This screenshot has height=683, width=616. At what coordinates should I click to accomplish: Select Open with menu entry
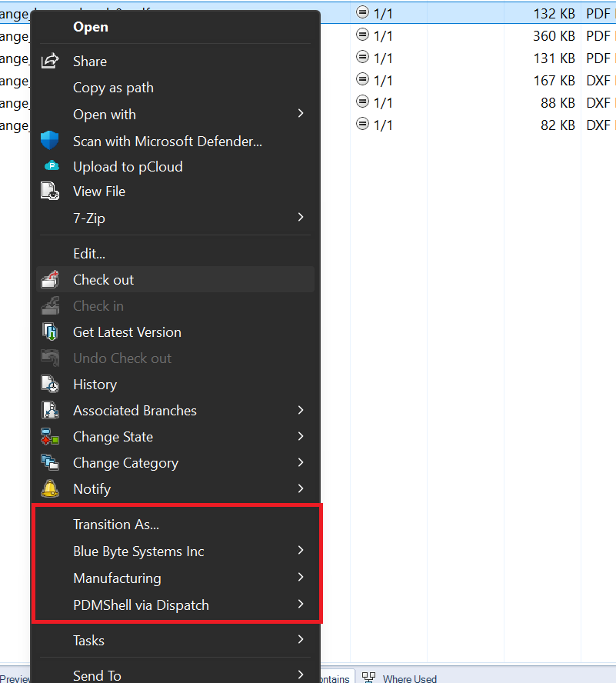pos(175,114)
